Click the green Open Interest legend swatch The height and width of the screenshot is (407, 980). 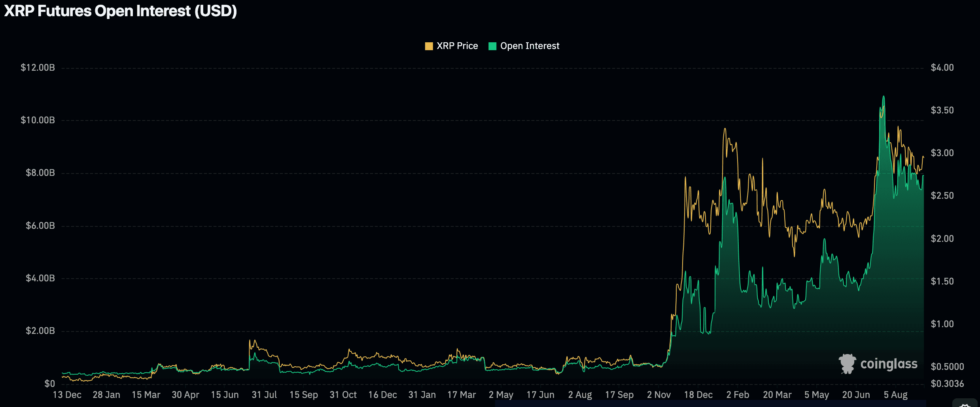(492, 46)
